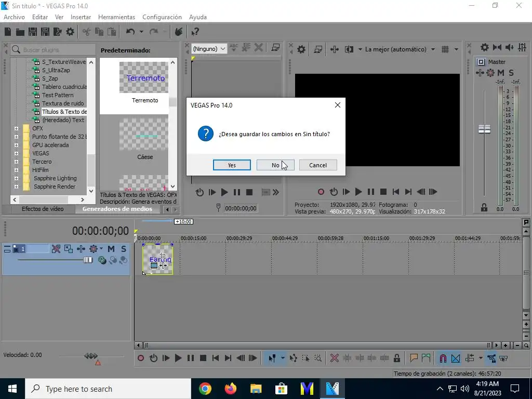The image size is (532, 399).
Task: Toggle auto crossfades icon
Action: coord(456,358)
